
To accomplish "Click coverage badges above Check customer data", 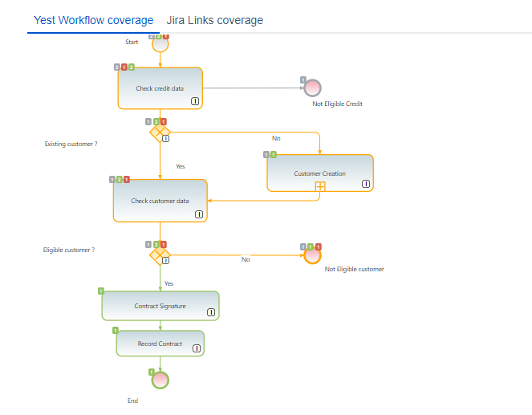I will tap(120, 179).
